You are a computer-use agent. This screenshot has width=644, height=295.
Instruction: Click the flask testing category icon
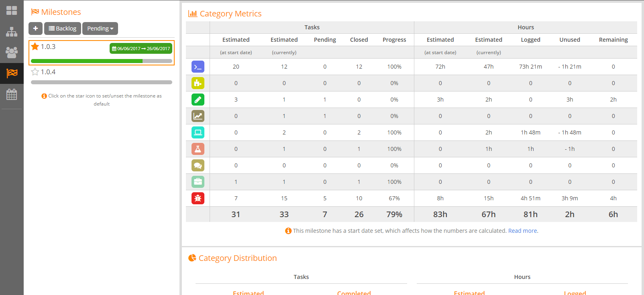pyautogui.click(x=198, y=149)
